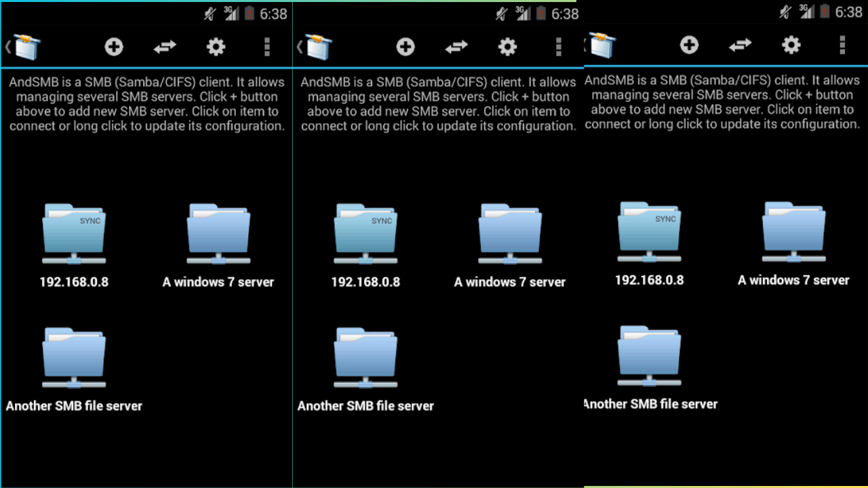Open the 192.168.0.8 sync folder in middle screen

pos(366,234)
